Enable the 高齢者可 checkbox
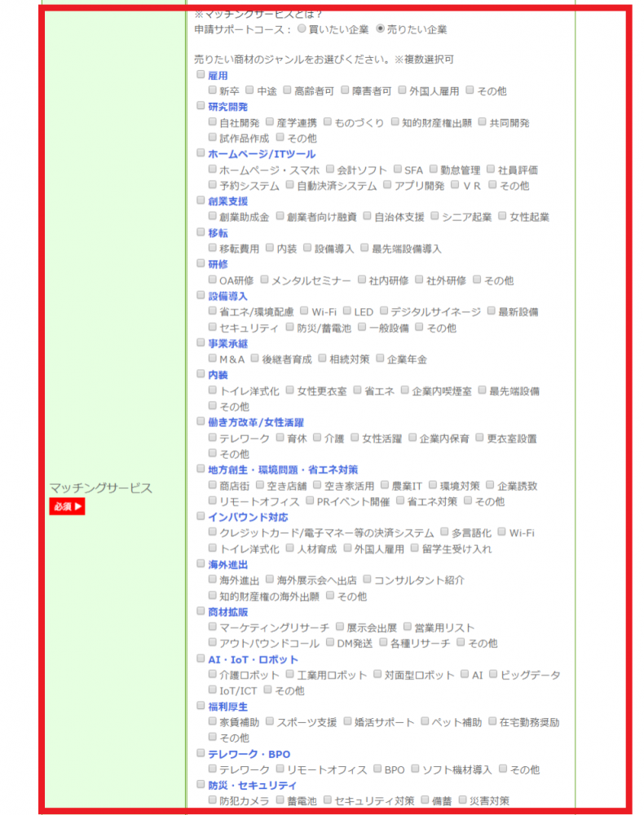The image size is (644, 815). pos(287,90)
